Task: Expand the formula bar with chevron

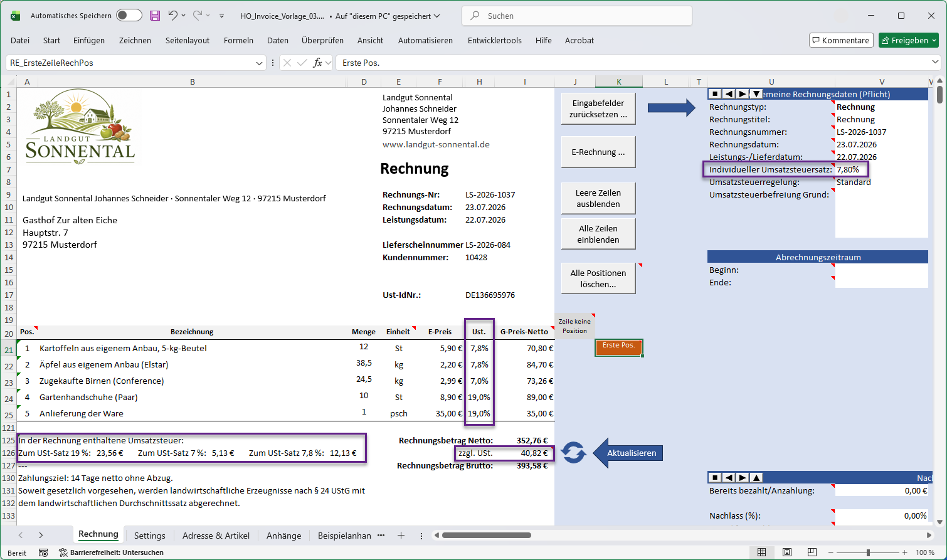Action: [x=936, y=63]
